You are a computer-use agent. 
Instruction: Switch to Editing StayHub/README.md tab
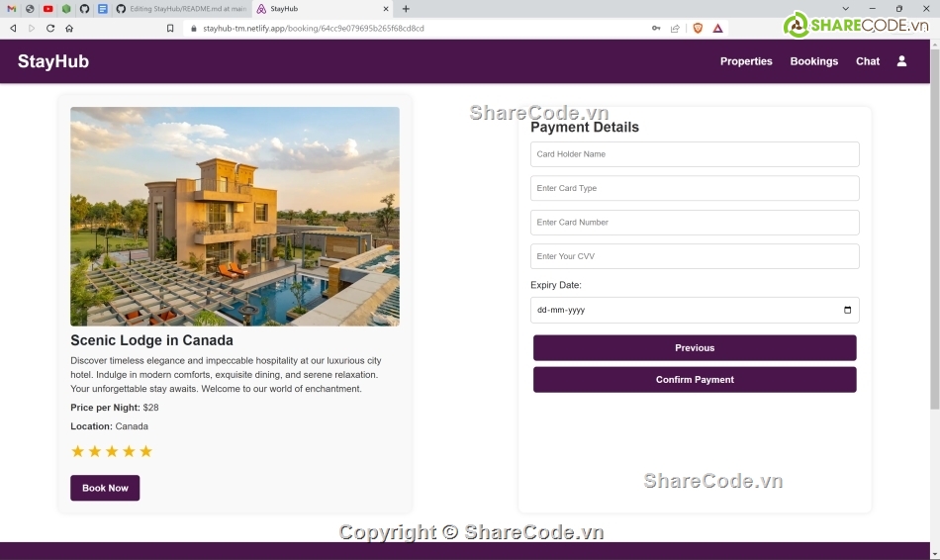(x=182, y=9)
